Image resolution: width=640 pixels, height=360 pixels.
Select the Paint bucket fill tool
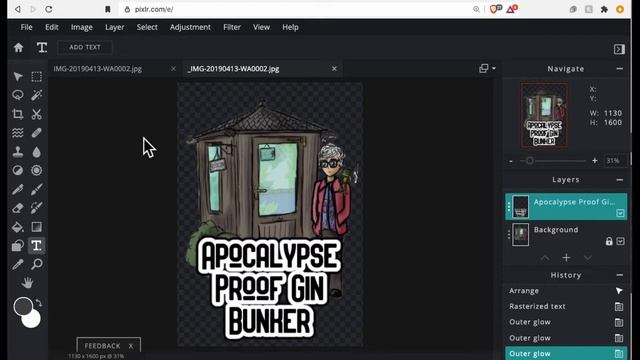coord(18,227)
